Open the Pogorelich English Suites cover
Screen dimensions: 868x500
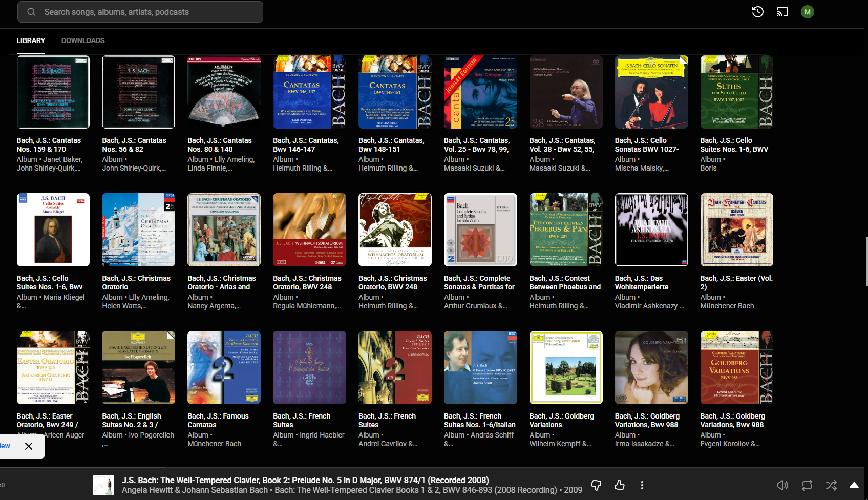pos(138,367)
